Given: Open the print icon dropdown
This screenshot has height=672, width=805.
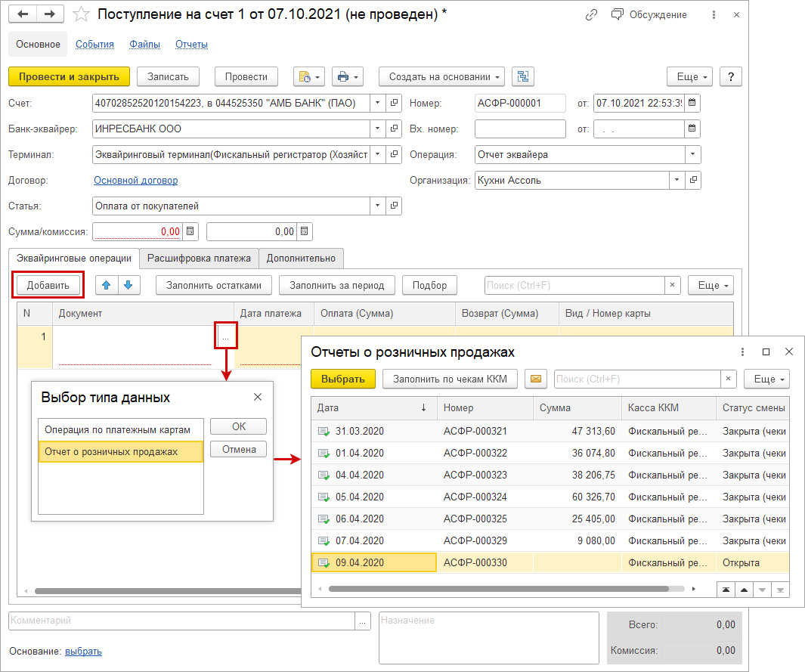Looking at the screenshot, I should coord(348,76).
